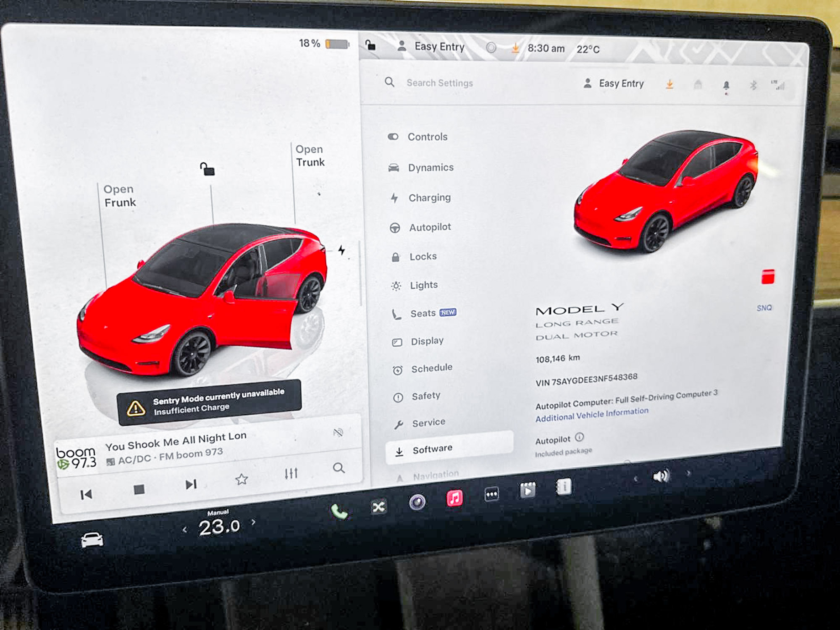
Task: Favorite the current station with star
Action: (241, 479)
